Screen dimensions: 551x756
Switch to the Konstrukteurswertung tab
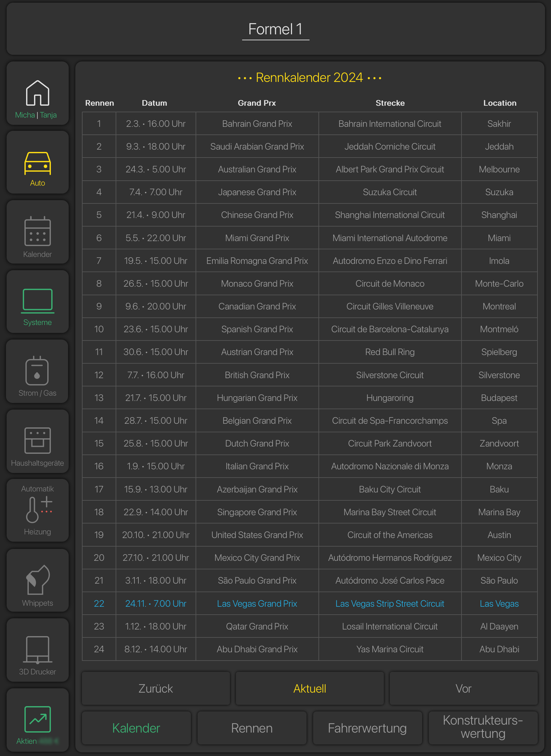(x=483, y=728)
